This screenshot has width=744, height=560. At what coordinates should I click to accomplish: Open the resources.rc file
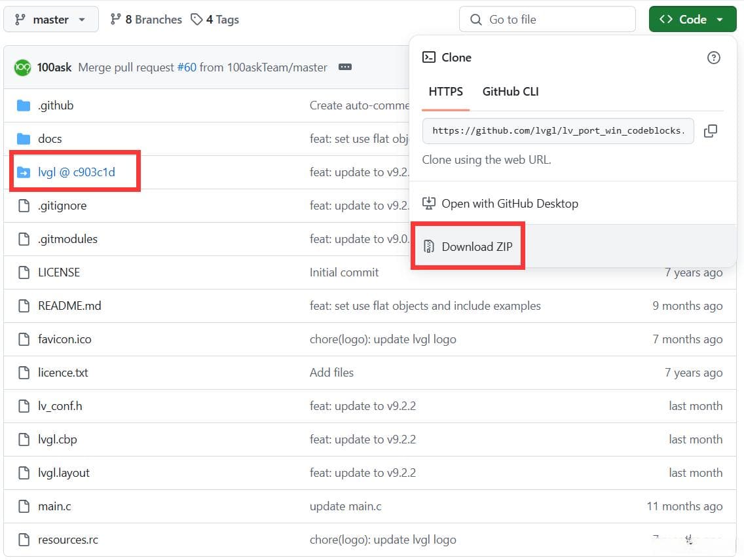(68, 540)
